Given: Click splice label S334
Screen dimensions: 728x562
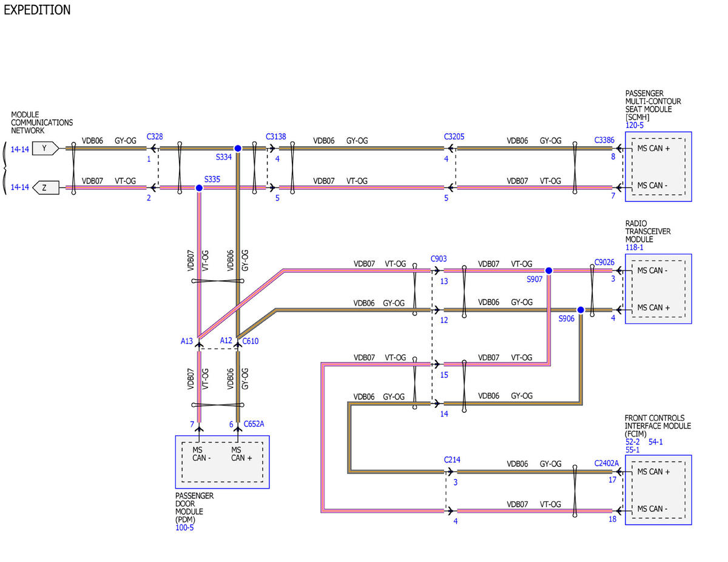Looking at the screenshot, I should coord(224,157).
